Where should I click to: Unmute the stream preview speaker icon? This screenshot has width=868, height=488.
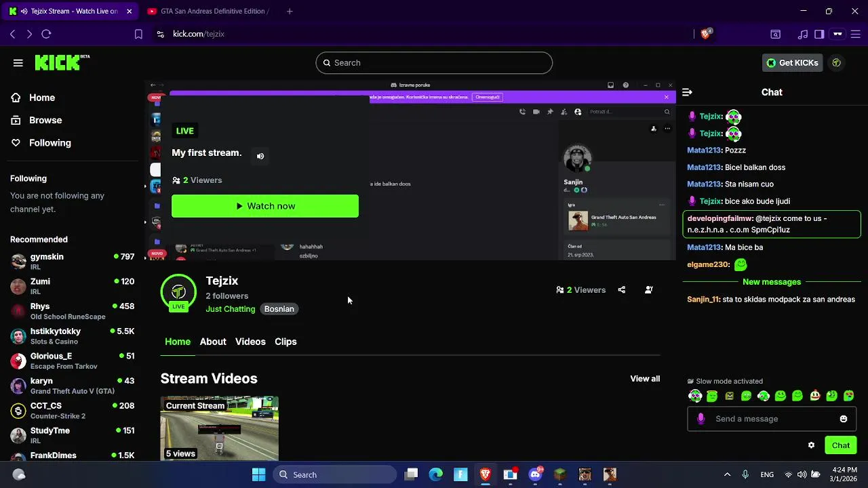260,156
